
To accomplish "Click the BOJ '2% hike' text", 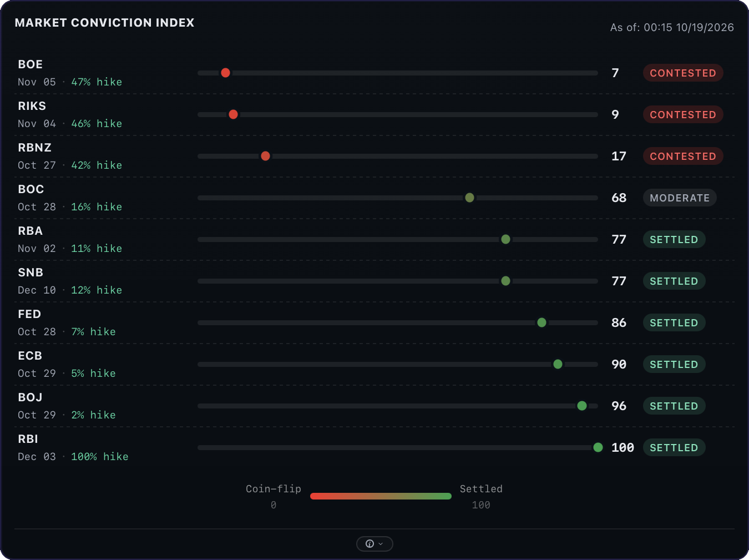I will [93, 415].
